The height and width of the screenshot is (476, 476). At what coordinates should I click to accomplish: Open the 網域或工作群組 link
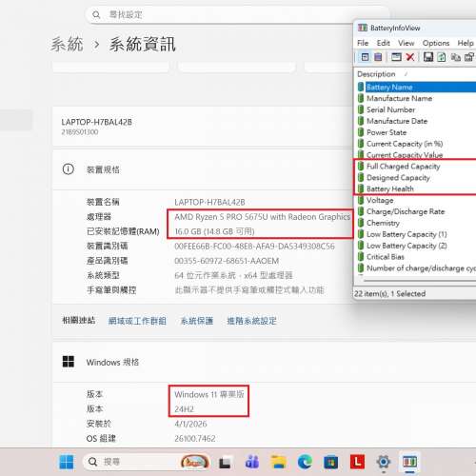tap(137, 321)
